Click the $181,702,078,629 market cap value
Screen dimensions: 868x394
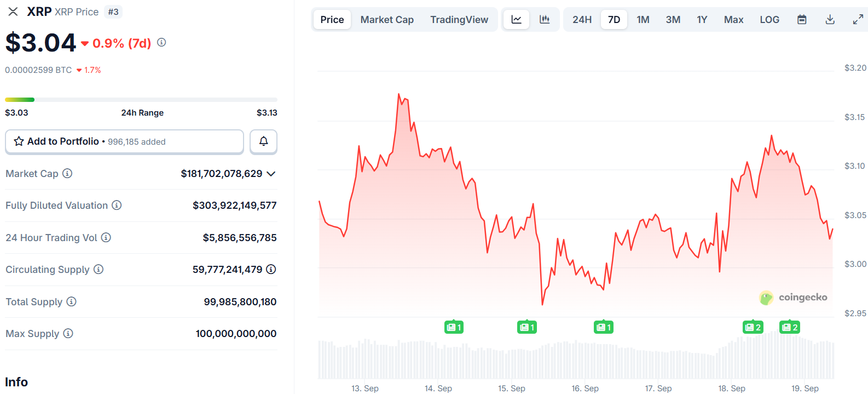coord(222,174)
